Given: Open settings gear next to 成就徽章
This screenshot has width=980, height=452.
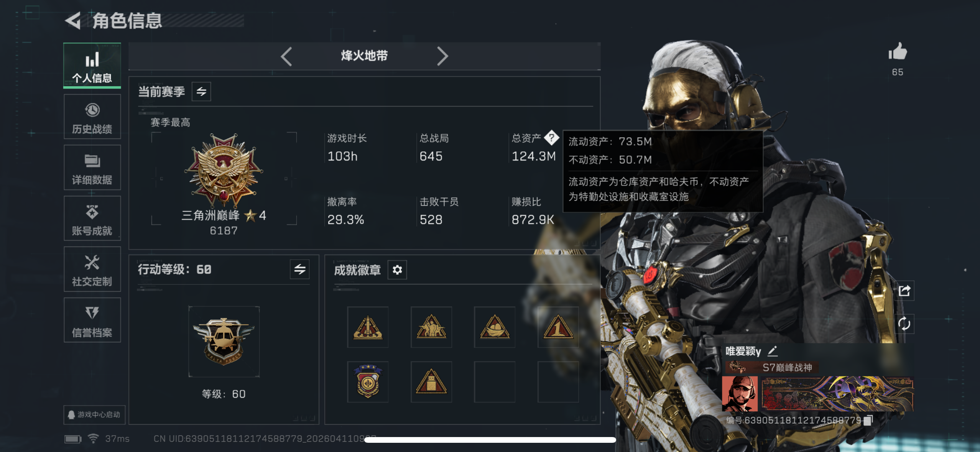Looking at the screenshot, I should click(397, 270).
